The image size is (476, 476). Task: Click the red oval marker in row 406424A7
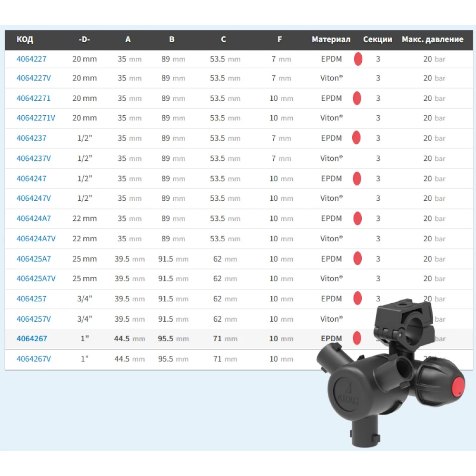pos(357,218)
